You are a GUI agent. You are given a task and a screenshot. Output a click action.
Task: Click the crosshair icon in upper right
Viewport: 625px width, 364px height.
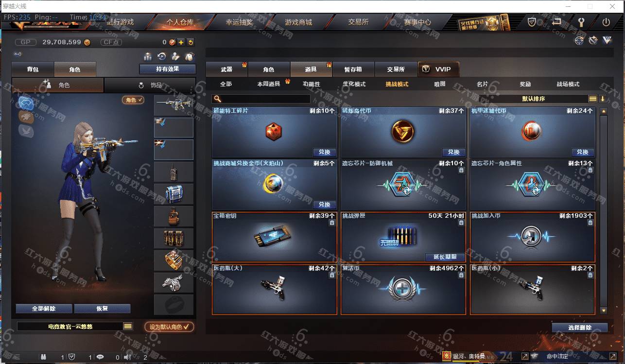click(x=579, y=40)
